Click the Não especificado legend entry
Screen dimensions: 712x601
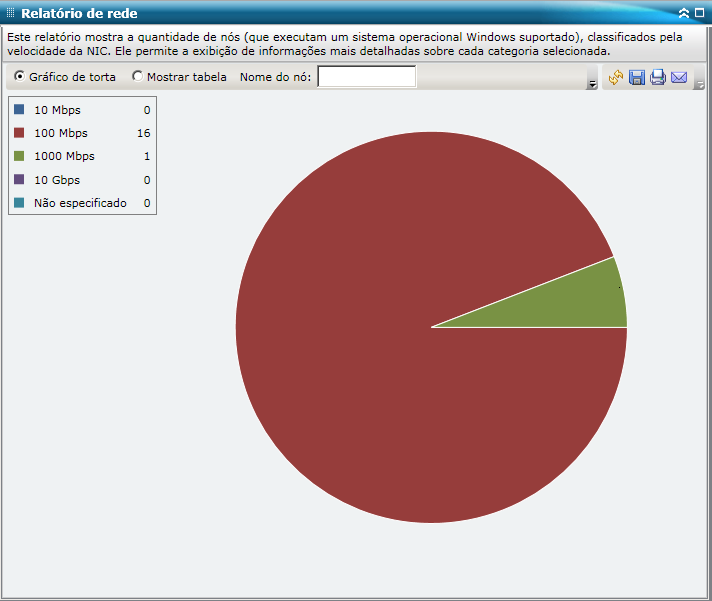(x=80, y=203)
